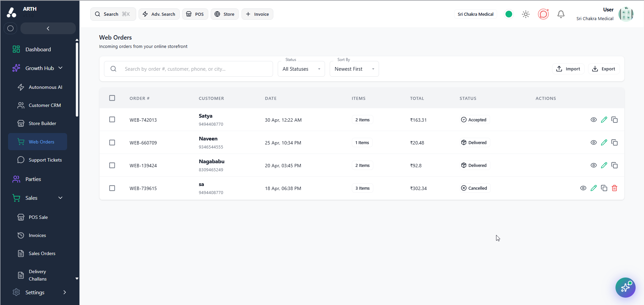View Nagababu's order WEB-139424
Screen dimensions: 644x305
pyautogui.click(x=593, y=165)
